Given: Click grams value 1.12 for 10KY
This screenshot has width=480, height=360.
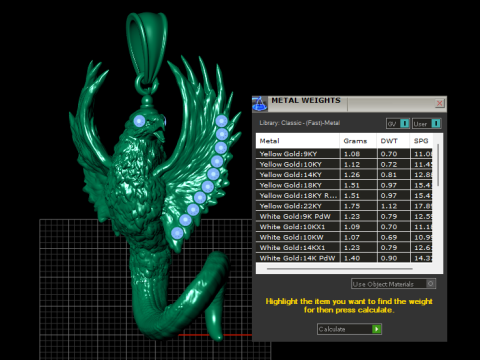Looking at the screenshot, I should 352,164.
